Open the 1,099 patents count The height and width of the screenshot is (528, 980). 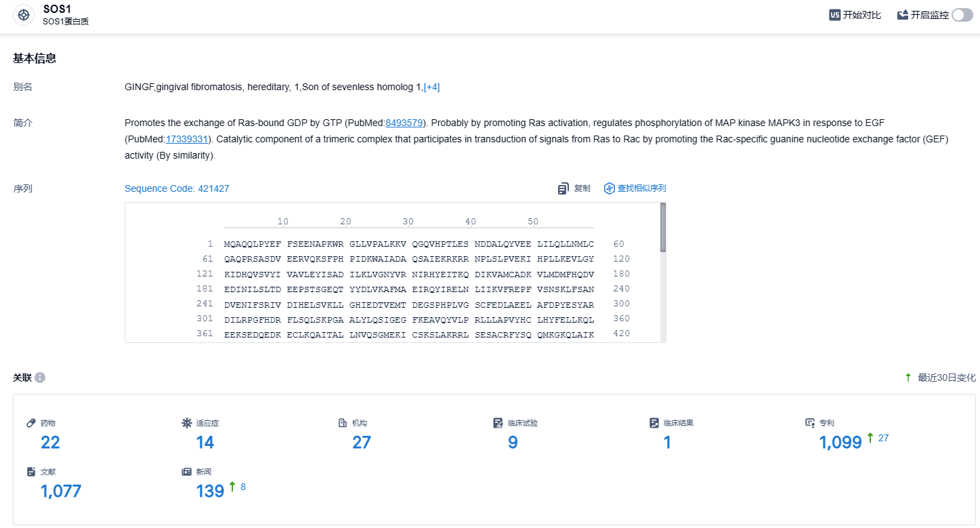point(840,443)
